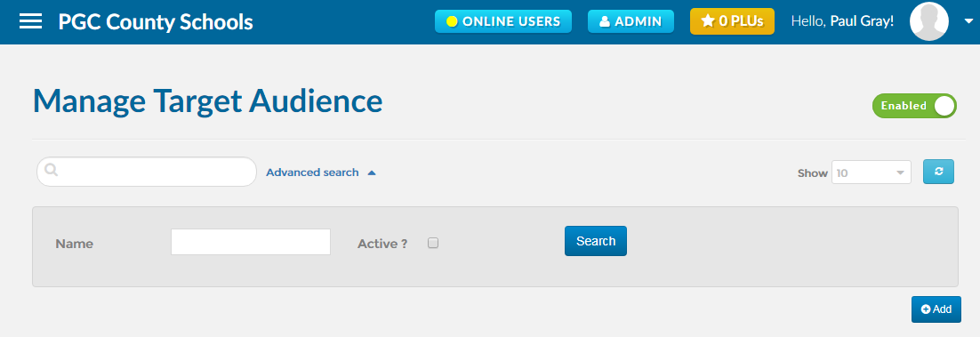980x337 pixels.
Task: Click the Hello, Paul Gray! greeting
Action: pos(842,21)
